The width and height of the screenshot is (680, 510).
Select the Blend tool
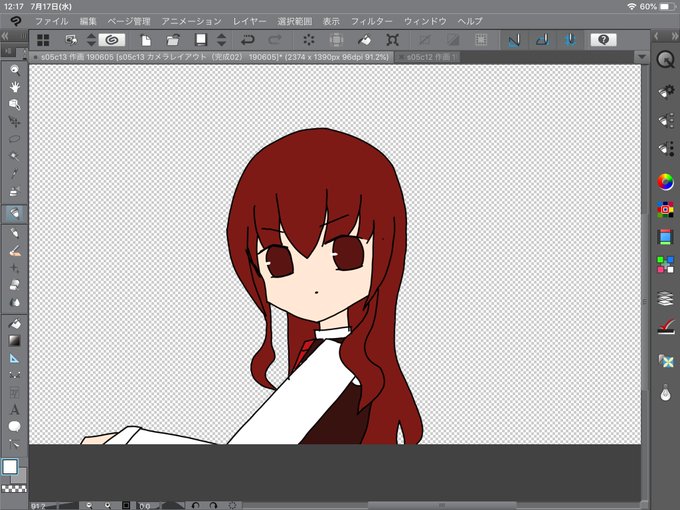pos(14,302)
